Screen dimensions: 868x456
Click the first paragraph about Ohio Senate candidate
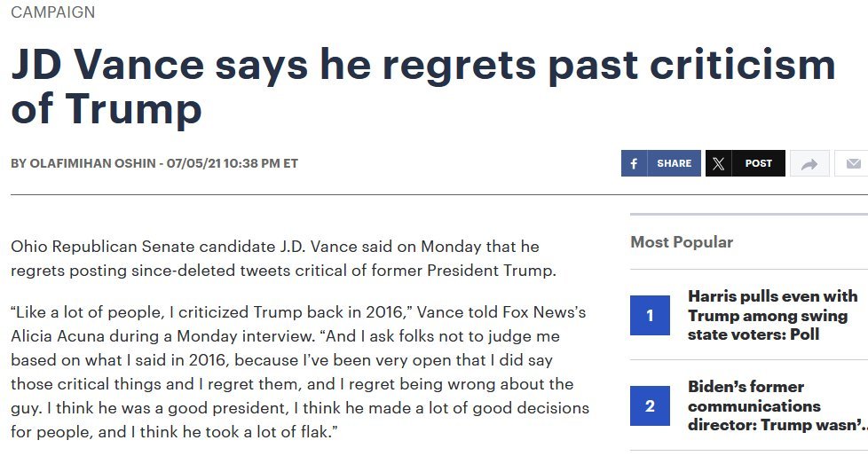pos(283,258)
